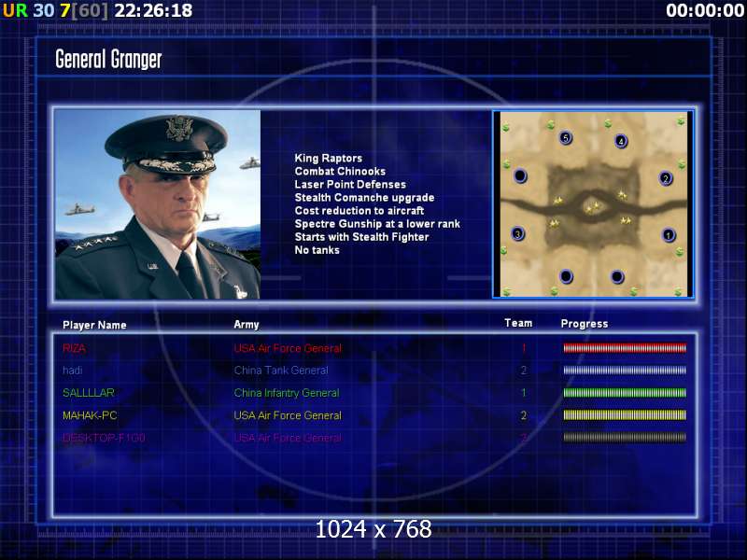The width and height of the screenshot is (747, 560).
Task: Click the Laser Point Defenses line
Action: (350, 184)
